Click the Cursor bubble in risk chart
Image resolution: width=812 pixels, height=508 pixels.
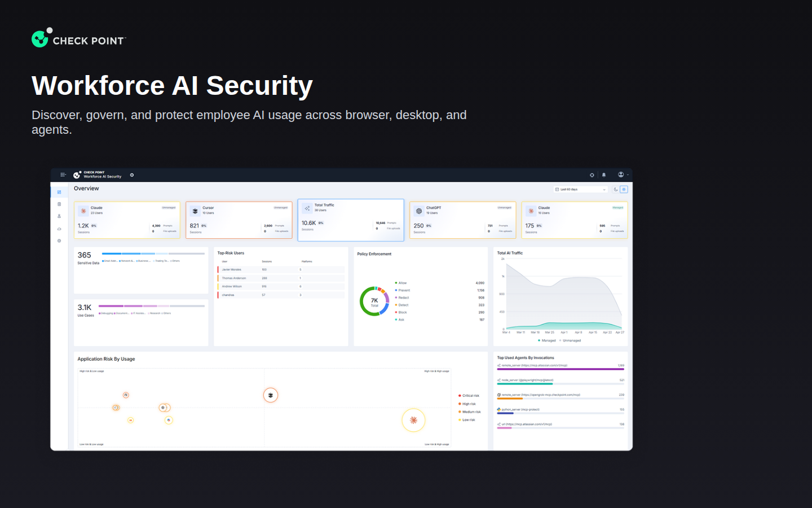pyautogui.click(x=271, y=395)
